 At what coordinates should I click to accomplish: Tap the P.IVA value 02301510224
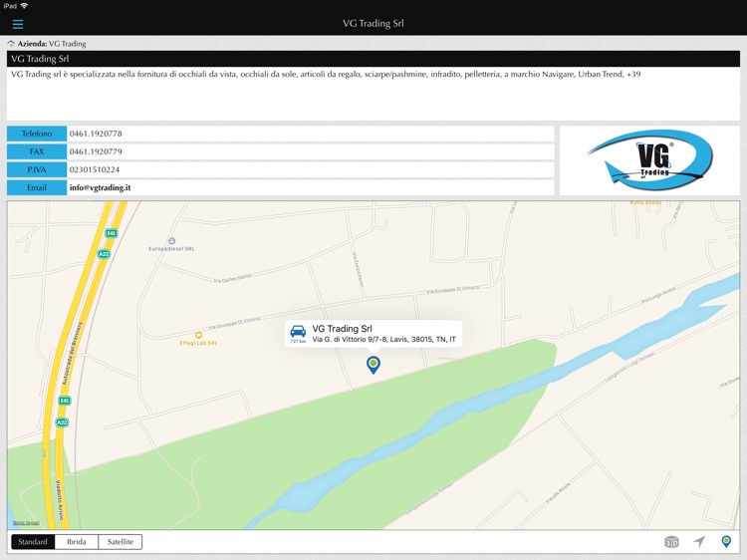point(95,170)
